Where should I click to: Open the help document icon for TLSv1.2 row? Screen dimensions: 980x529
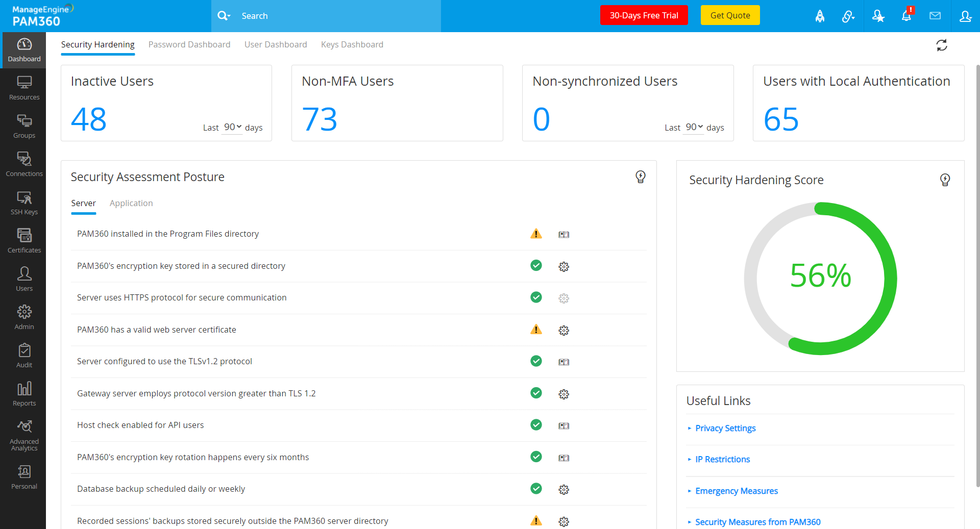coord(563,362)
